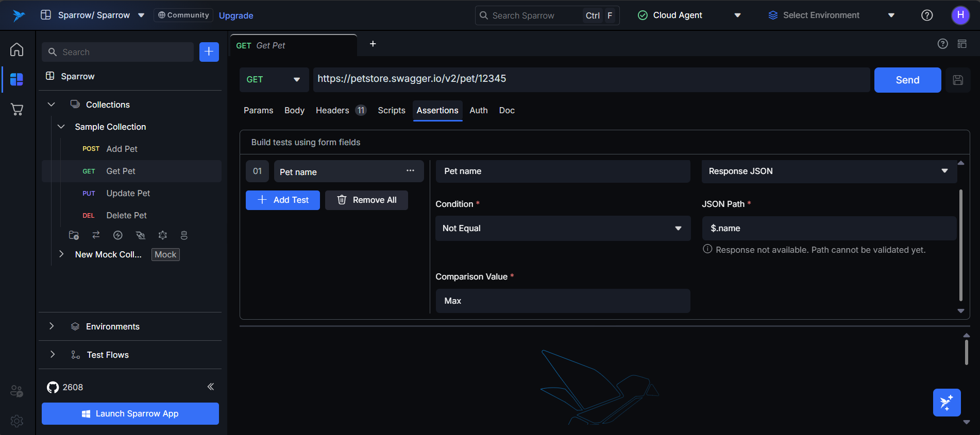Switch to the Scripts tab
The height and width of the screenshot is (435, 980).
[391, 111]
